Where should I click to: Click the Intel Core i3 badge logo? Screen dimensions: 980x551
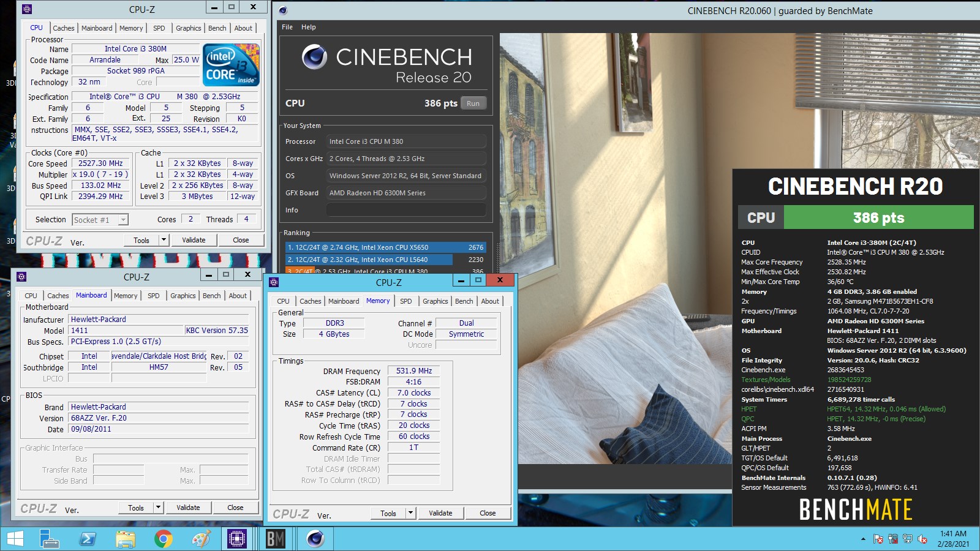231,64
